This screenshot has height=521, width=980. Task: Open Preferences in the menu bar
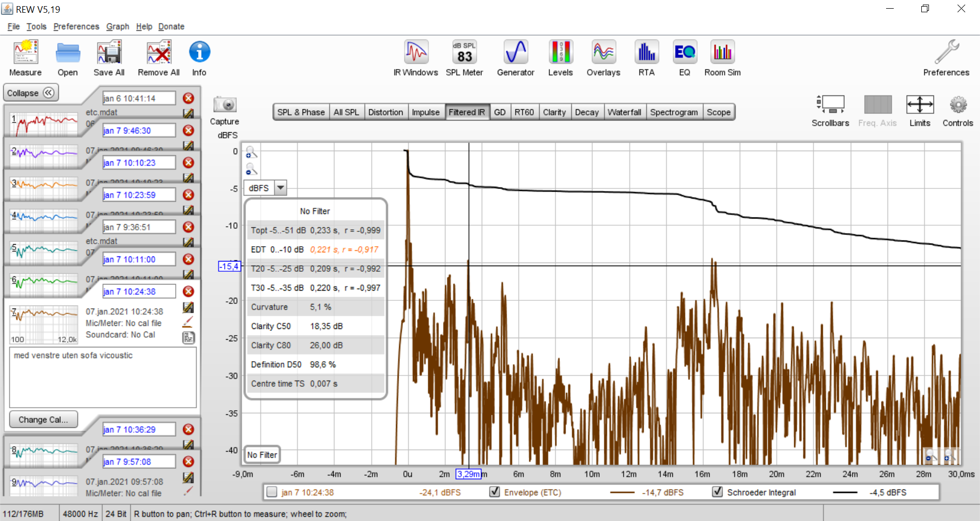(76, 27)
